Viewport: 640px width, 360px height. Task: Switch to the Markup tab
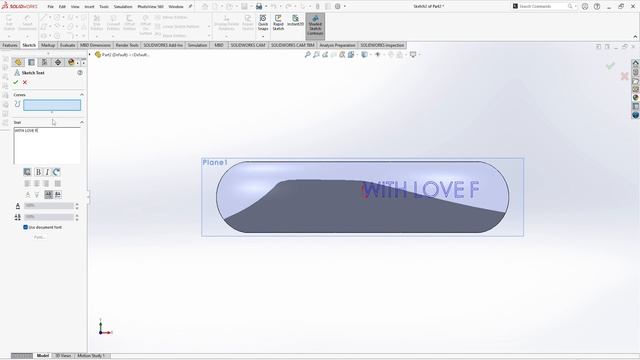click(48, 45)
